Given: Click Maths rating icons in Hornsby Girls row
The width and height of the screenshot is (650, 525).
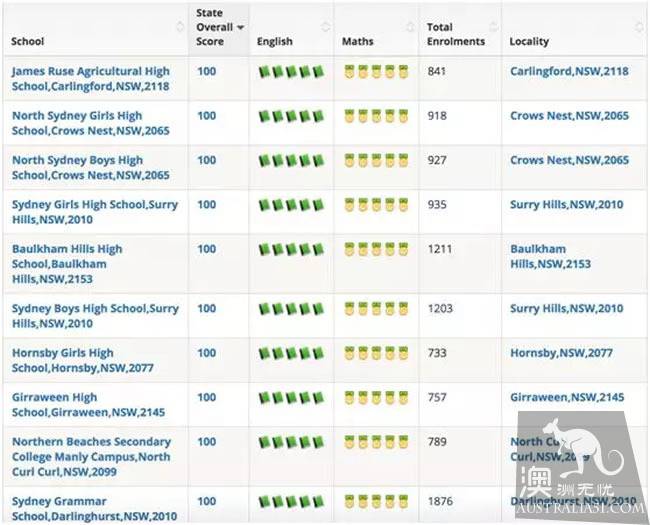Looking at the screenshot, I should (x=376, y=353).
